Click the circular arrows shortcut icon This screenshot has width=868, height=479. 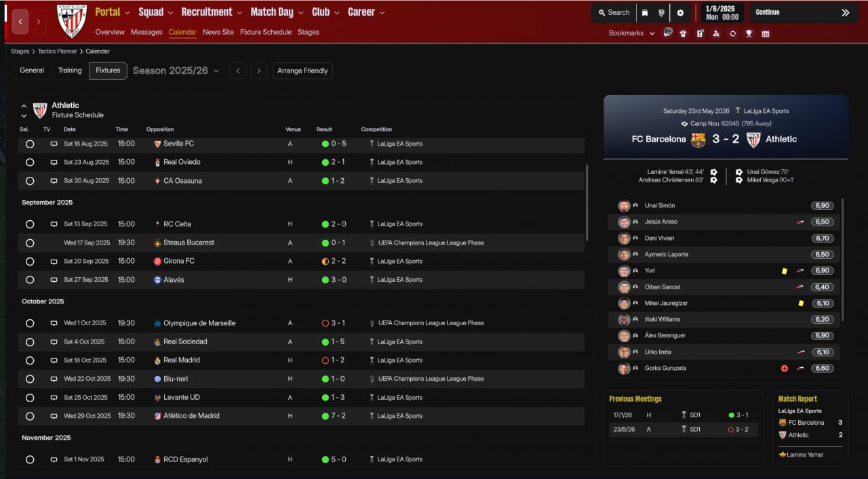pyautogui.click(x=732, y=33)
